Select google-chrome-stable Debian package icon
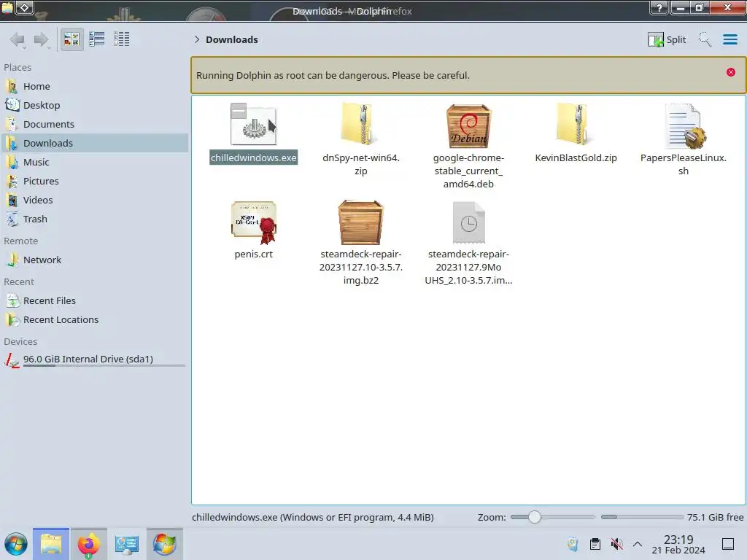The height and width of the screenshot is (560, 747). click(x=468, y=125)
